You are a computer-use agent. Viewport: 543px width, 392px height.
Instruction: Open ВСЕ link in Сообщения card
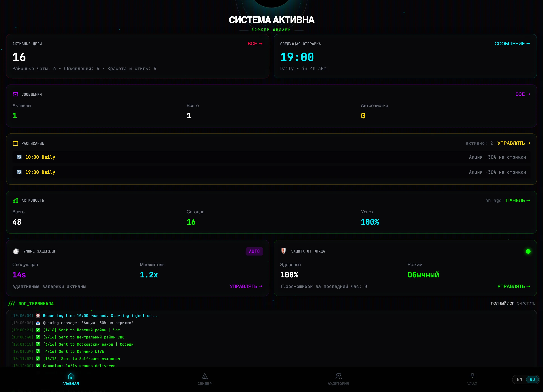click(523, 94)
